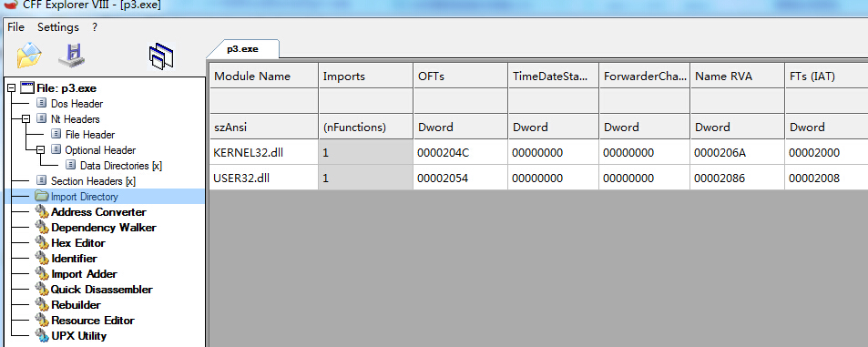Click Name RVA value 0000206A

point(720,153)
